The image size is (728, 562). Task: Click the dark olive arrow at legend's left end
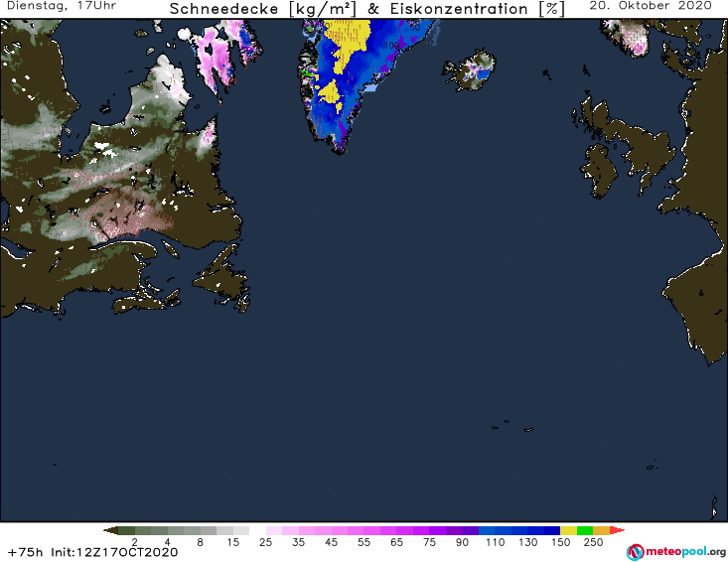pyautogui.click(x=110, y=530)
